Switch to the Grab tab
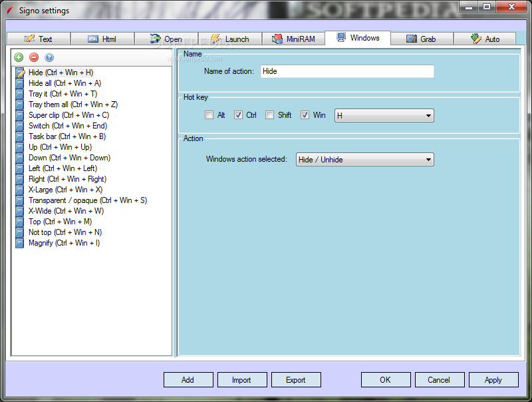Image resolution: width=532 pixels, height=402 pixels. [x=422, y=39]
